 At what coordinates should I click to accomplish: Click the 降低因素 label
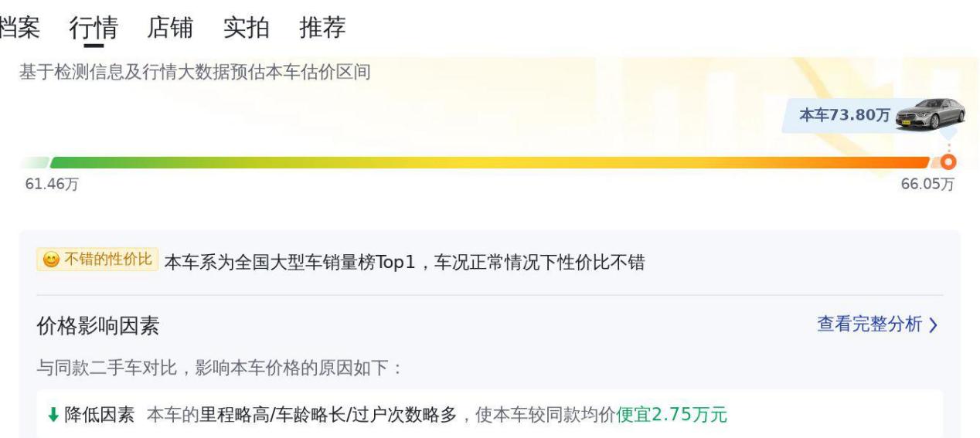pos(100,415)
